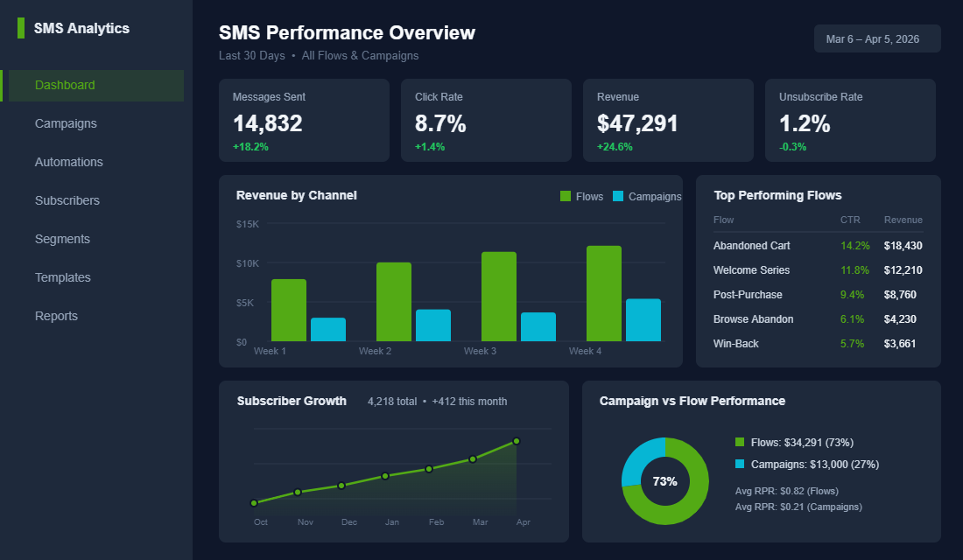Open the Last 30 Days filter
The width and height of the screenshot is (963, 560).
pyautogui.click(x=252, y=55)
